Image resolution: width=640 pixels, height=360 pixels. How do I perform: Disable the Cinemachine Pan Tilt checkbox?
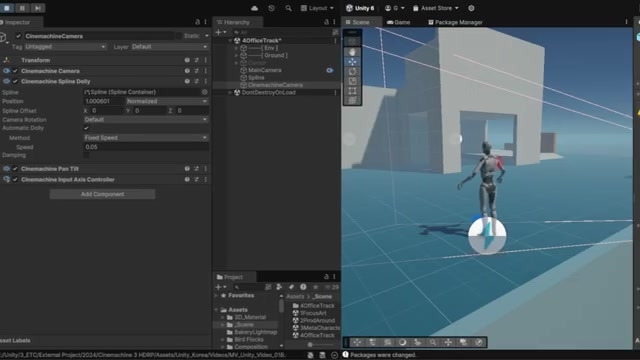(x=16, y=169)
